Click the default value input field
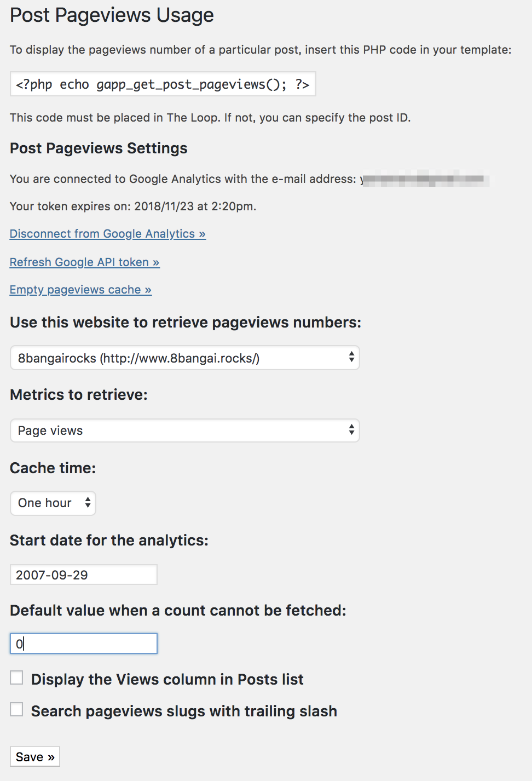Viewport: 532px width, 781px height. point(84,644)
